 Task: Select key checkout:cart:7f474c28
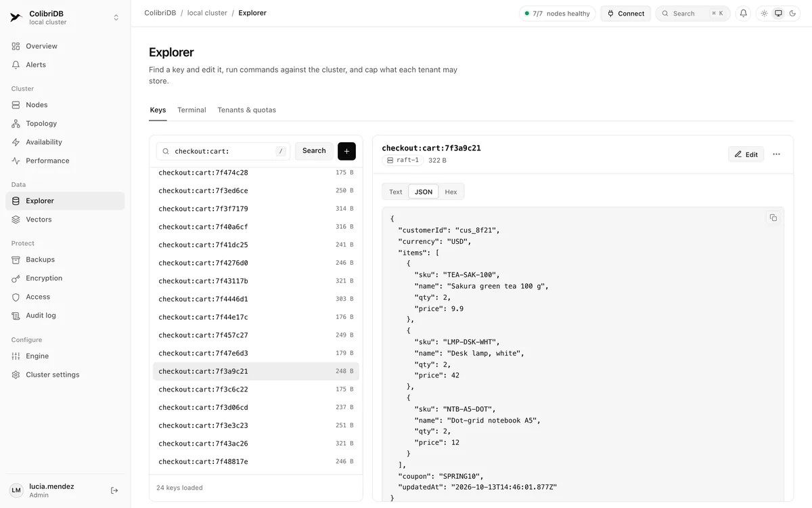pos(256,173)
